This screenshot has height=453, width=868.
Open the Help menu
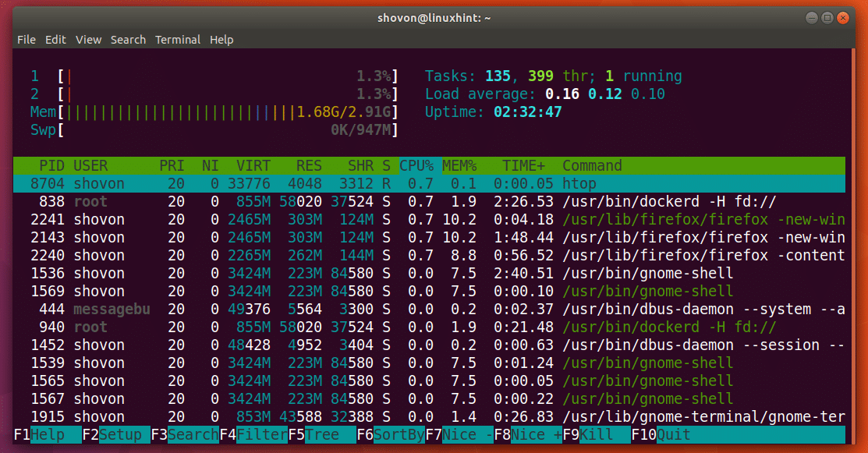(x=221, y=40)
